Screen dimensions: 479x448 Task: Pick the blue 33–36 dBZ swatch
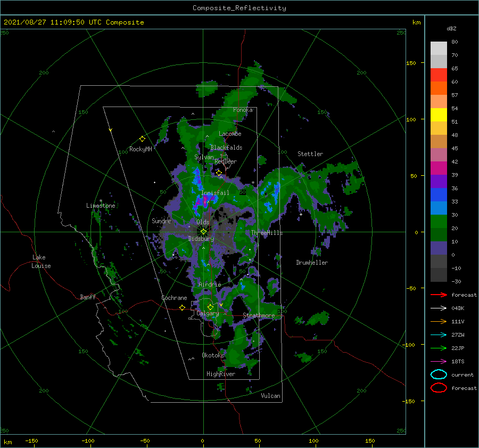click(439, 195)
